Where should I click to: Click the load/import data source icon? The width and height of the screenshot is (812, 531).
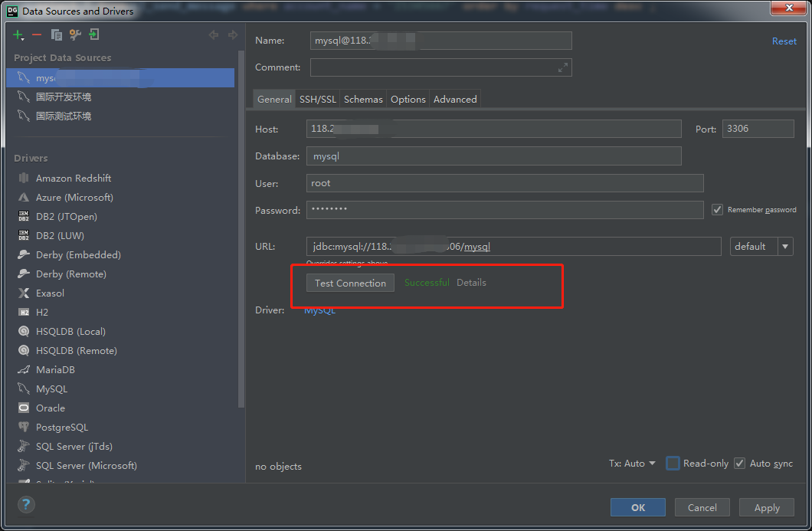93,34
